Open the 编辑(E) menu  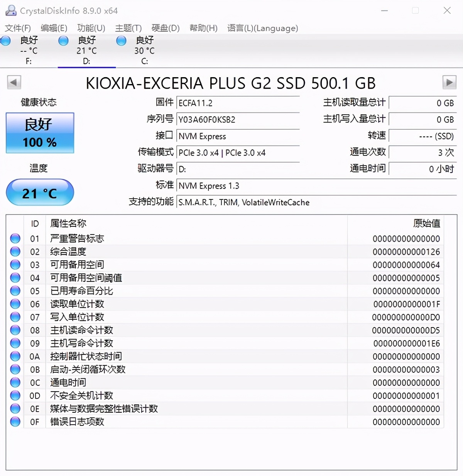click(x=54, y=28)
